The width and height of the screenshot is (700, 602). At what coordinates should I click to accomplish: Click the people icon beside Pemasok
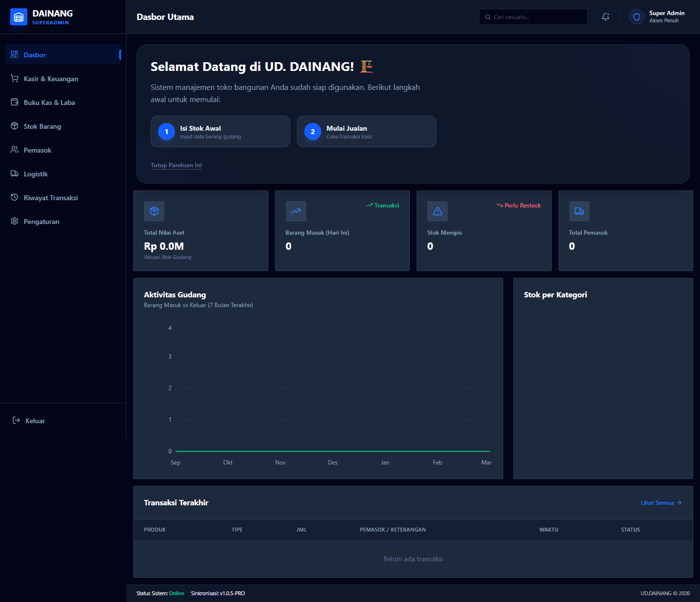[15, 150]
